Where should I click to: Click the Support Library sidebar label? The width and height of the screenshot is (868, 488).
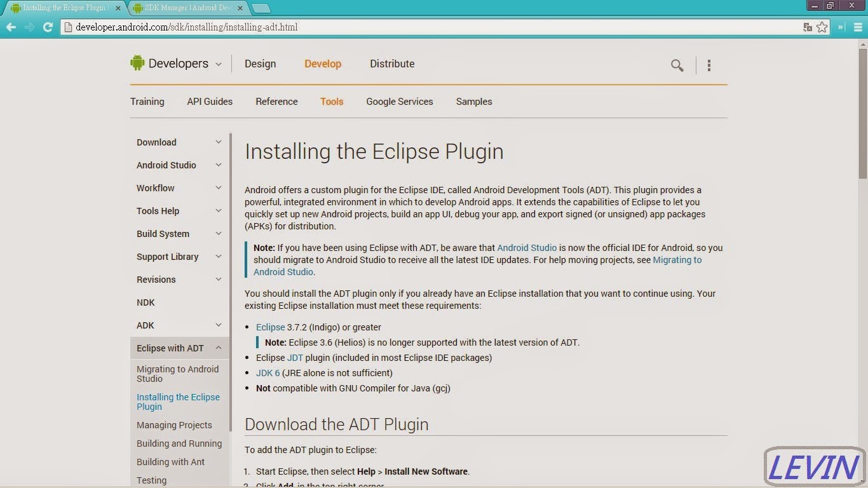[x=168, y=257]
